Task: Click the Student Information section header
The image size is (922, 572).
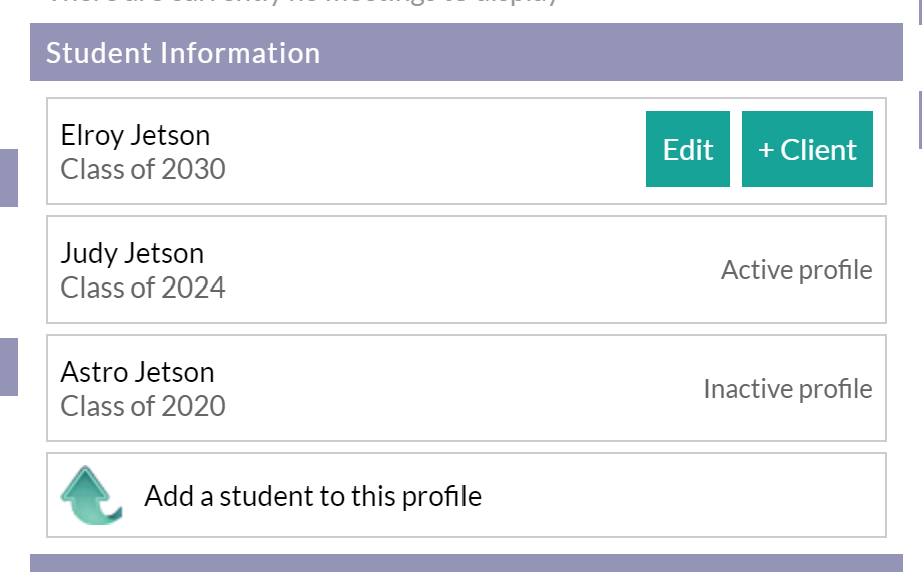Action: [x=466, y=52]
